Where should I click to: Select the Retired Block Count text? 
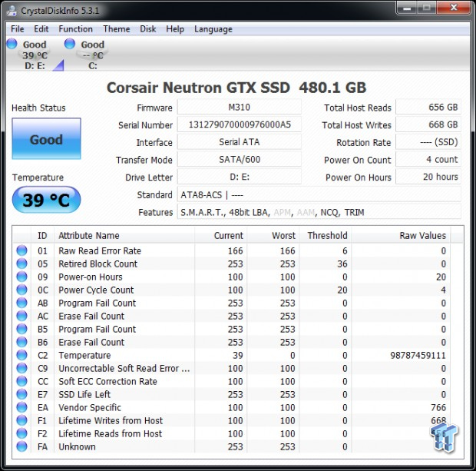coord(98,264)
